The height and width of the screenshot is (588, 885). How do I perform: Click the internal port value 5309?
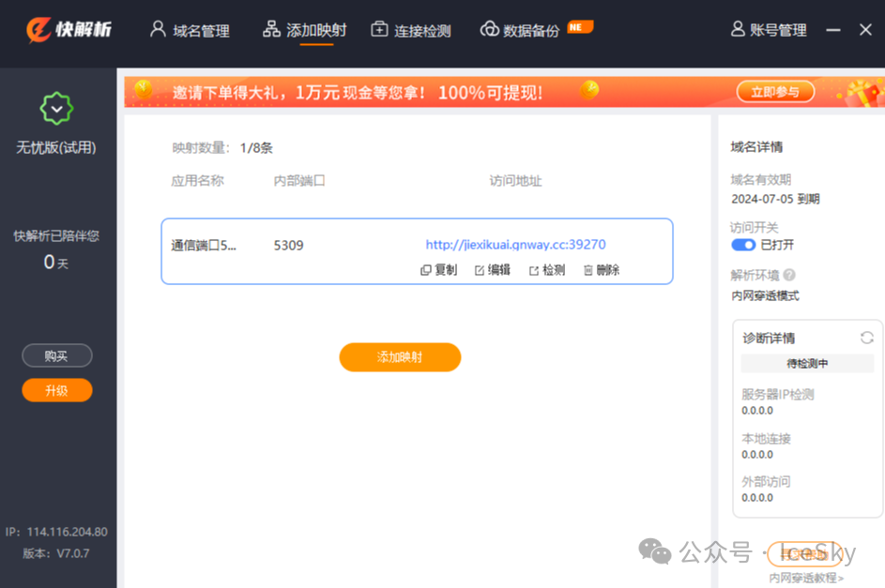pyautogui.click(x=288, y=246)
